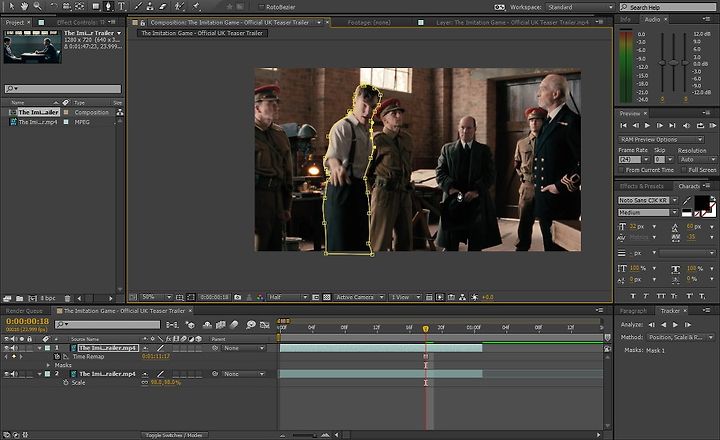Select the Clone Stamp tool
720x440 pixels.
coord(150,6)
